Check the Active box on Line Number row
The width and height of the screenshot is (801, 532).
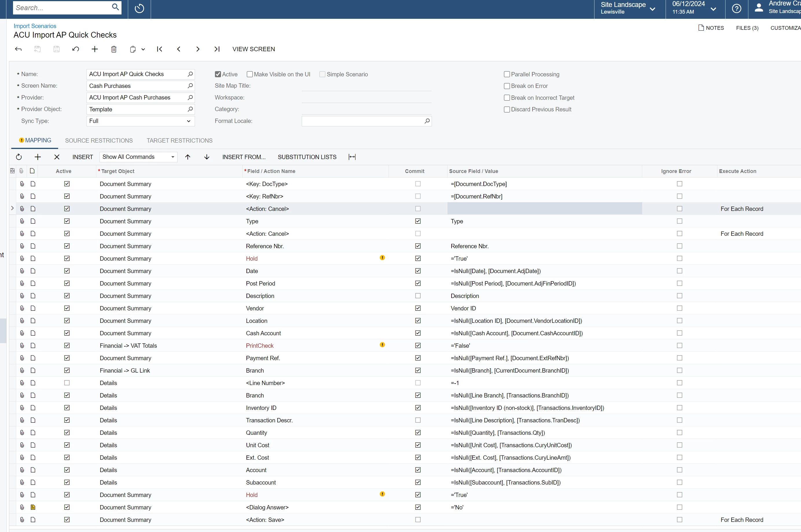coord(67,383)
